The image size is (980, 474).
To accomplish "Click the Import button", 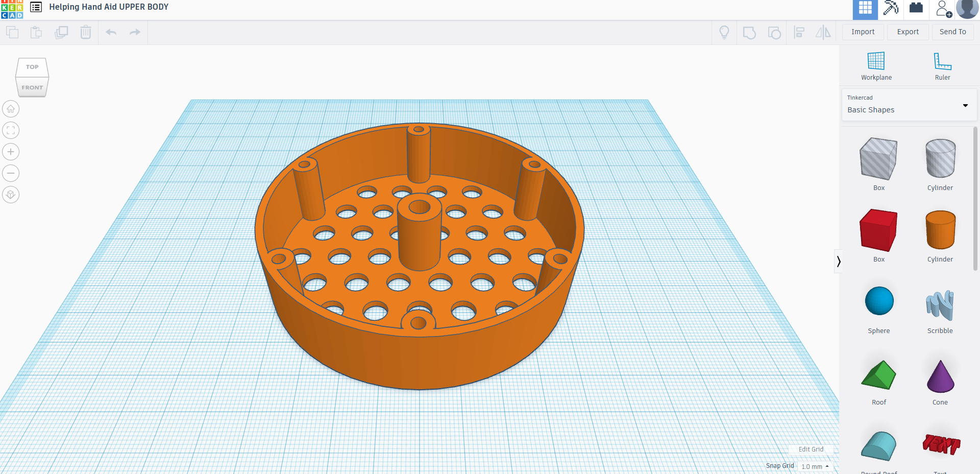I will point(863,32).
